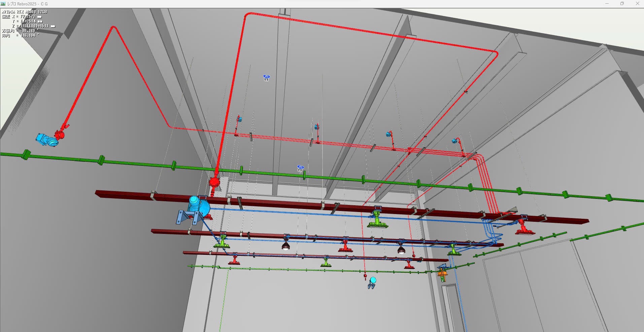644x332 pixels.
Task: Select the red round device beside the cyan wall unit
Action: point(60,134)
